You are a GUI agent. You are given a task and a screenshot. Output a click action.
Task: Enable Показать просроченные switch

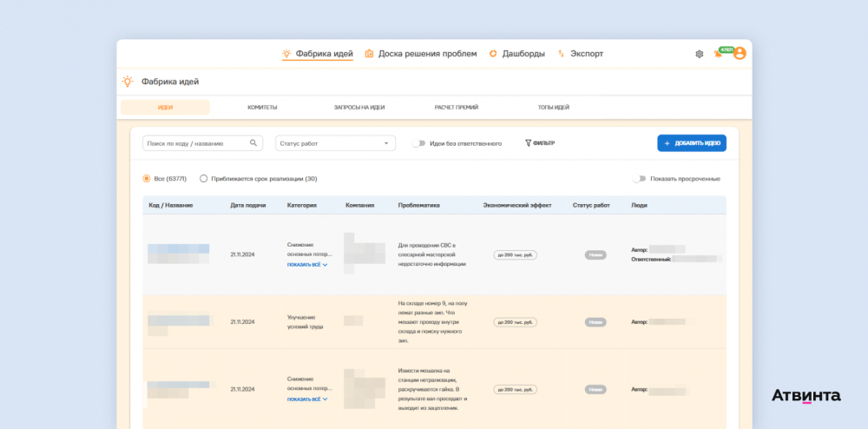[x=640, y=179]
